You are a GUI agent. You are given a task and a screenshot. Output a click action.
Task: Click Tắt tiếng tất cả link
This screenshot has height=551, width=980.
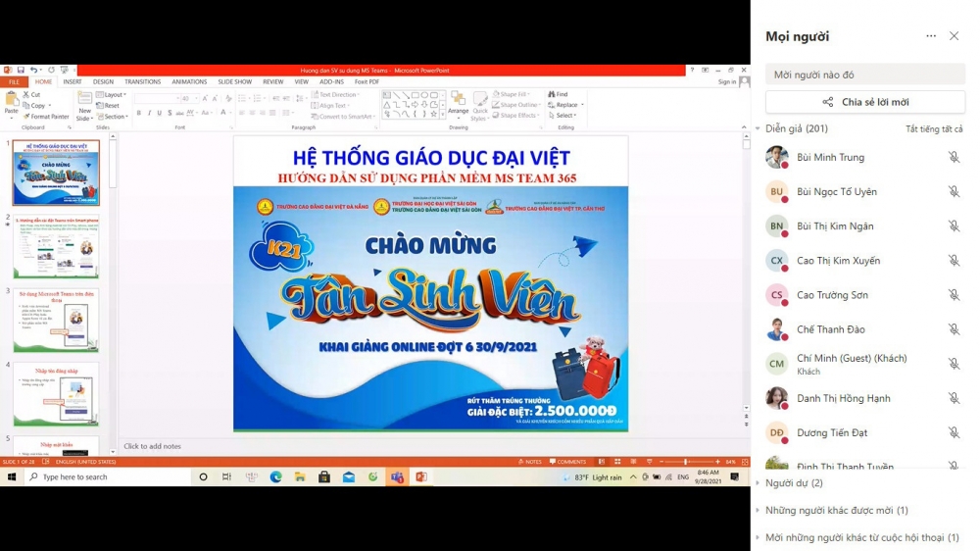[934, 128]
